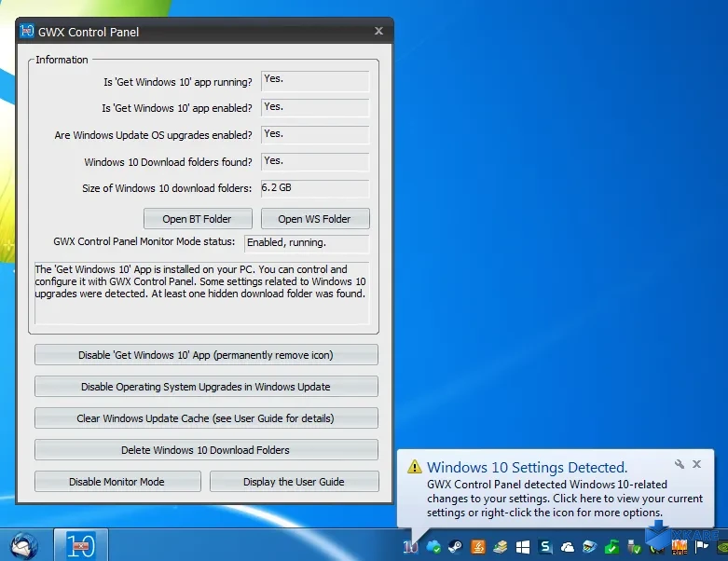Delete Windows 10 Download Folders
The image size is (728, 561).
coord(206,450)
